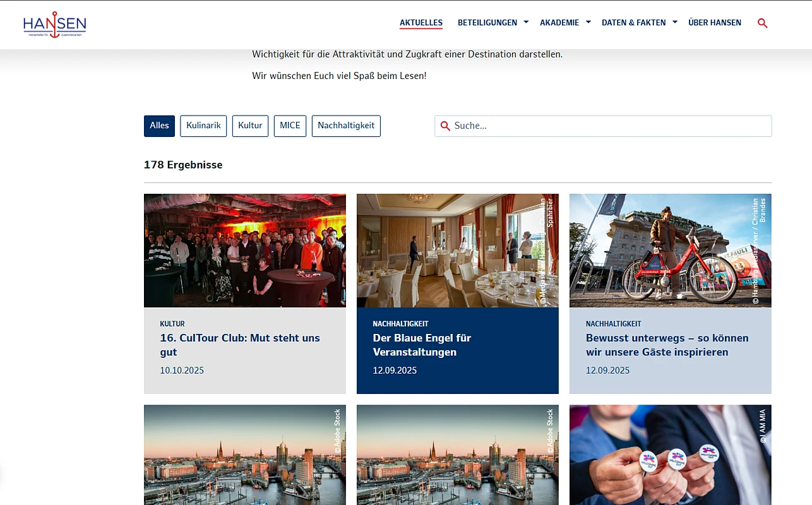Open article 16. CulTour Club: Mut steht uns gut
The image size is (812, 505).
click(x=240, y=345)
